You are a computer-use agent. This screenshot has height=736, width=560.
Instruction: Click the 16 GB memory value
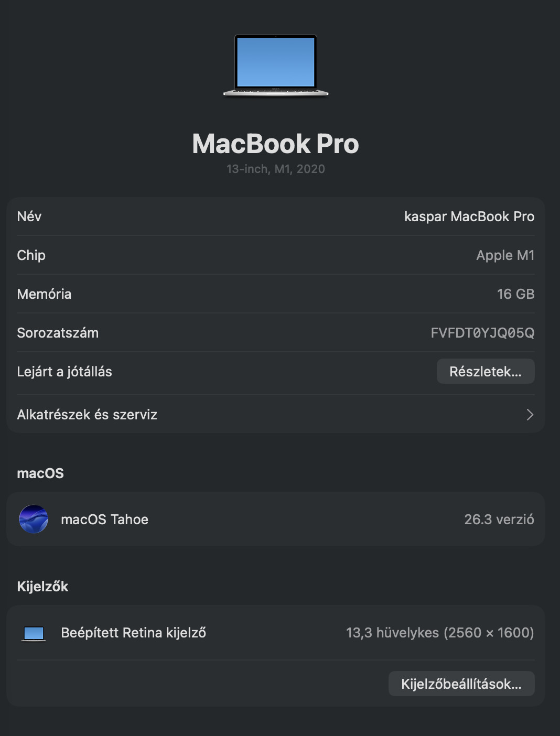[x=515, y=294]
